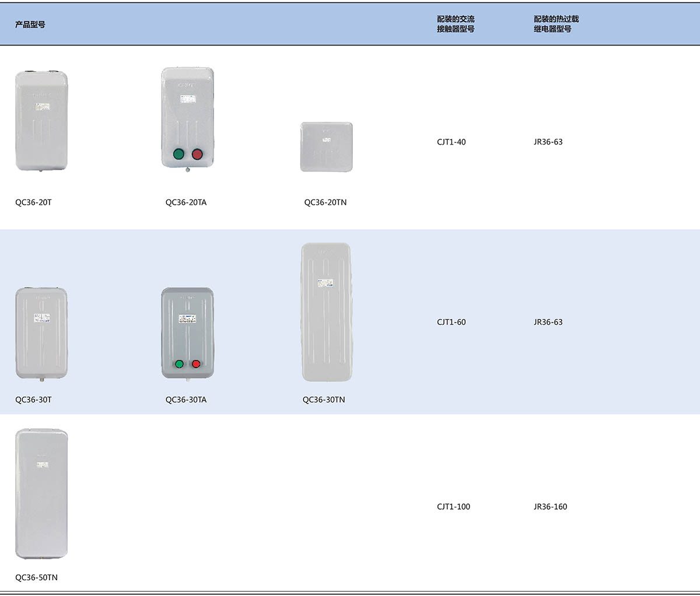Image resolution: width=700 pixels, height=596 pixels.
Task: Click the 配装的热过载继电器型号 column header
Action: coord(556,24)
